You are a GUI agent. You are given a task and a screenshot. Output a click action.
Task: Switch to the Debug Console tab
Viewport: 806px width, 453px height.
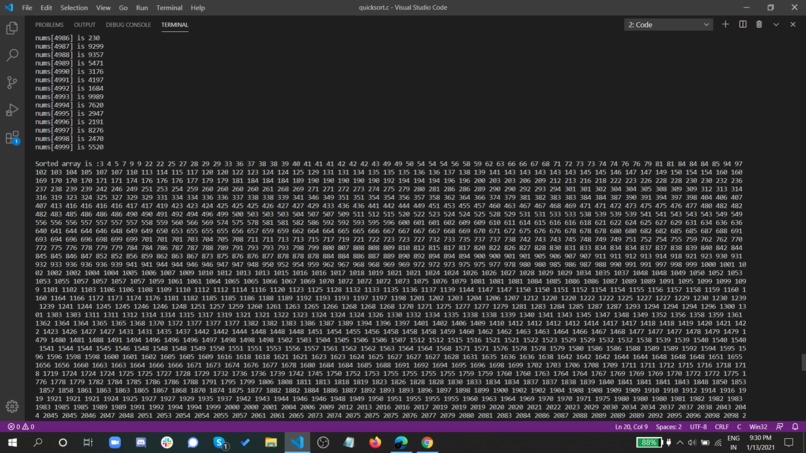coord(128,25)
